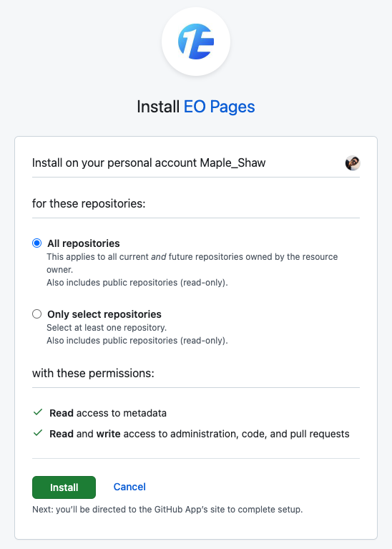The image size is (392, 549).
Task: Choose the Only select repositories radio button
Action: point(36,314)
